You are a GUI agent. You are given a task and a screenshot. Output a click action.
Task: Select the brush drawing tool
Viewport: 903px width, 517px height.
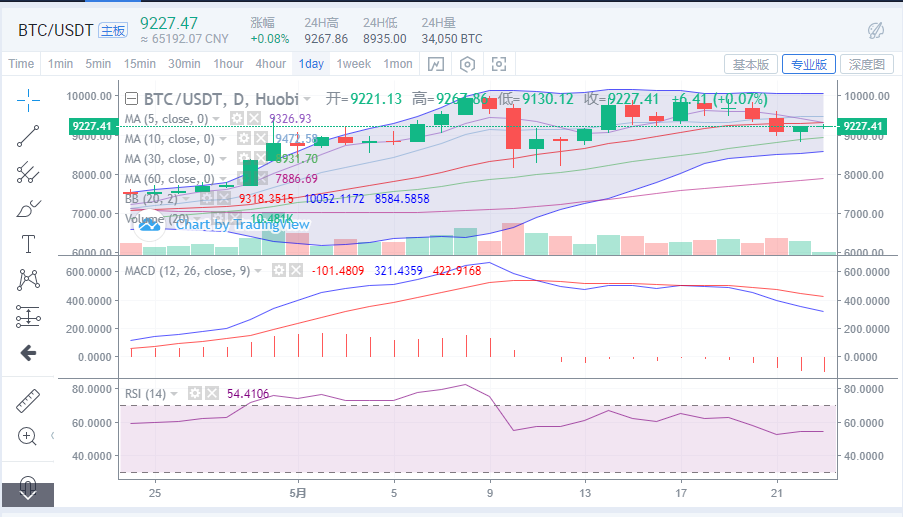pyautogui.click(x=28, y=208)
